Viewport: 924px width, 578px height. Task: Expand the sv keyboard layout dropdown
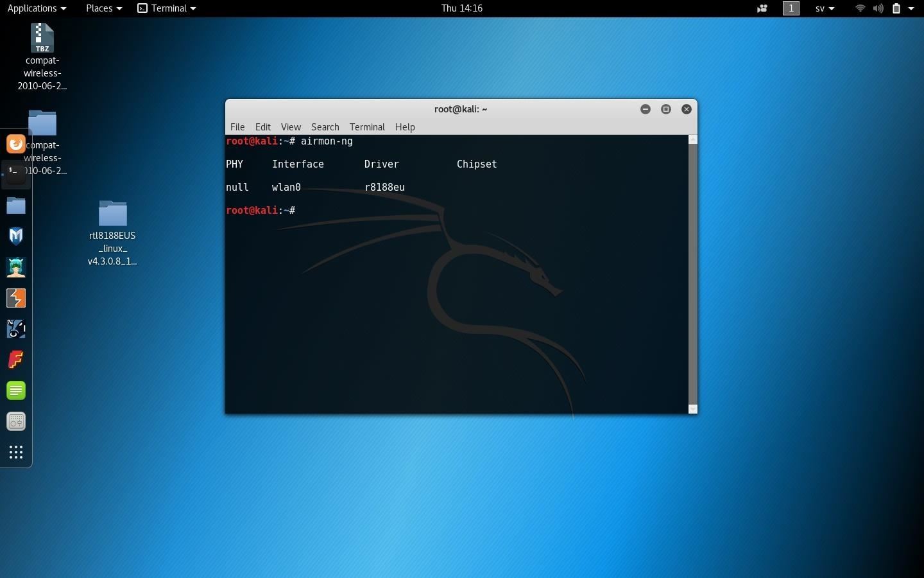tap(825, 8)
